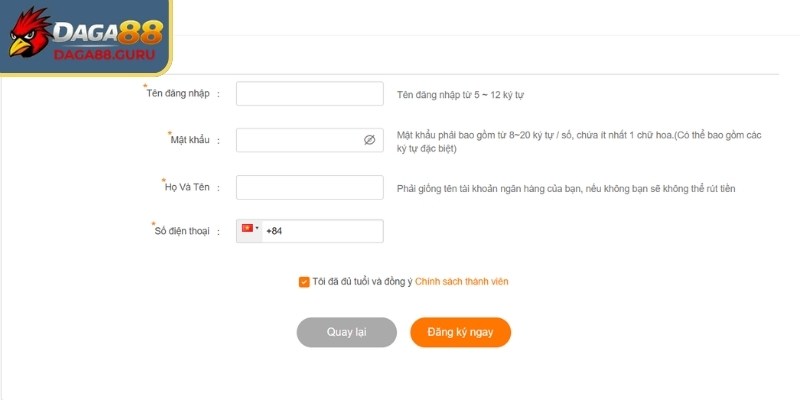Viewport: 800px width, 400px height.
Task: Click the Tôi đã đủ tuổi agreement text
Action: coord(362,281)
